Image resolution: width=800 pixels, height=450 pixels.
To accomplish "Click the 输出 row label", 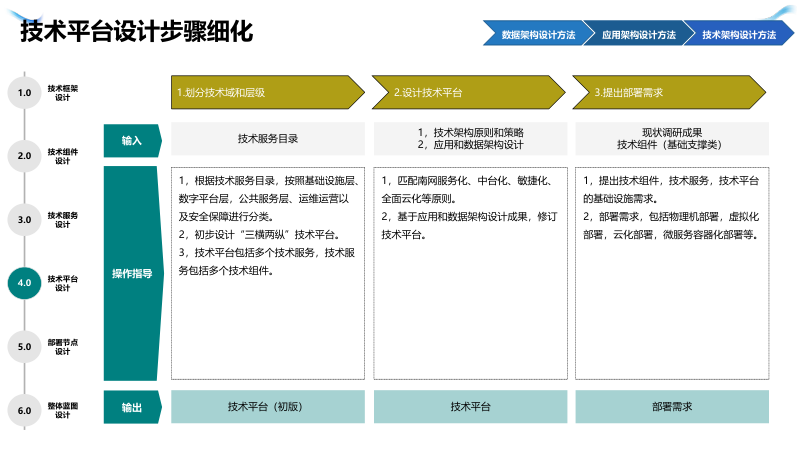I will point(133,407).
